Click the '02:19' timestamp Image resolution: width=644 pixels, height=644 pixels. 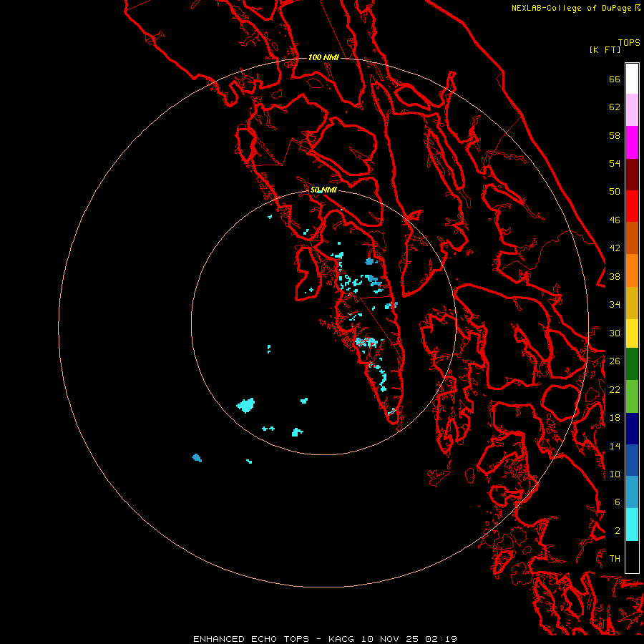[x=441, y=639]
